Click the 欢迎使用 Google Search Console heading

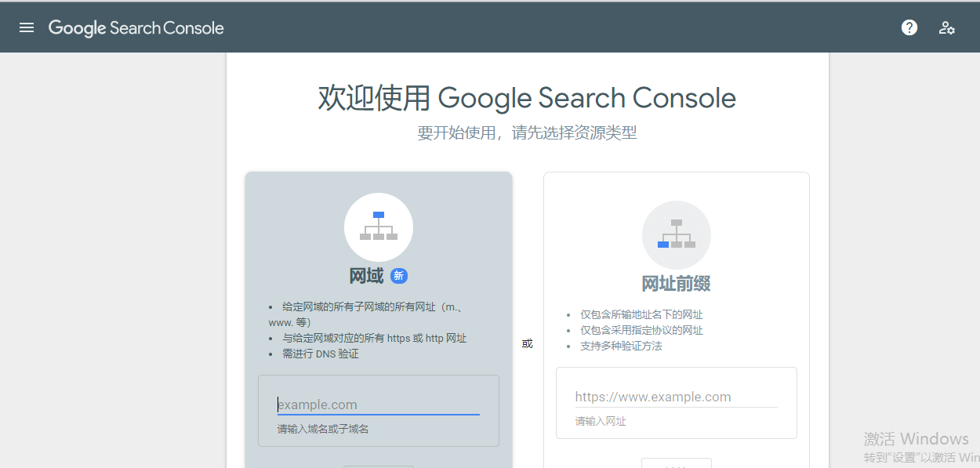(527, 98)
